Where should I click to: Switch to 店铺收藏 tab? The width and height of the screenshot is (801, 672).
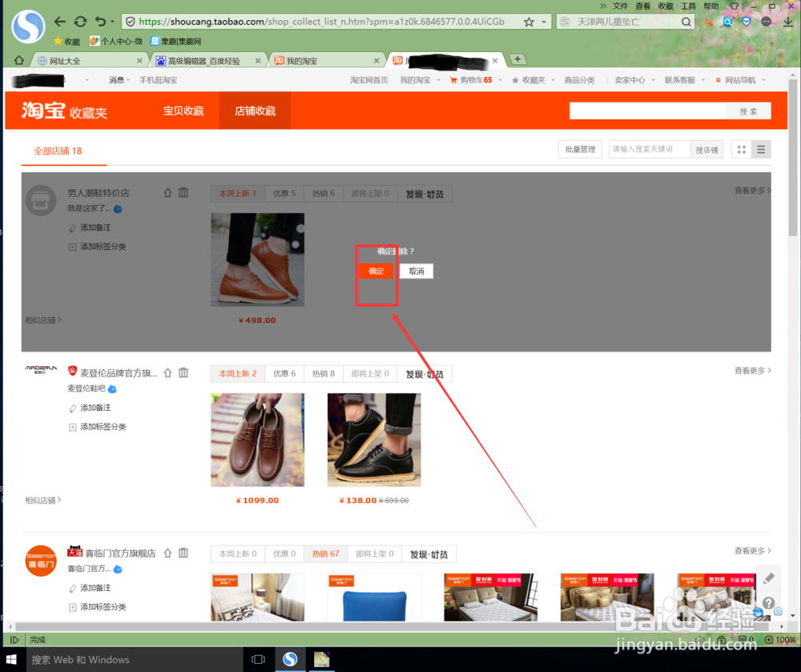[x=256, y=111]
